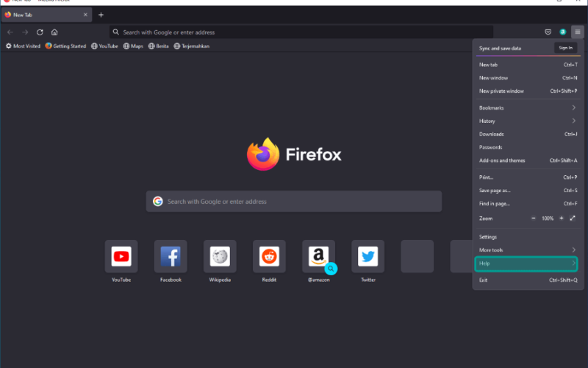Viewport: 588px width, 368px height.
Task: Close the New Tab tab
Action: 85,15
